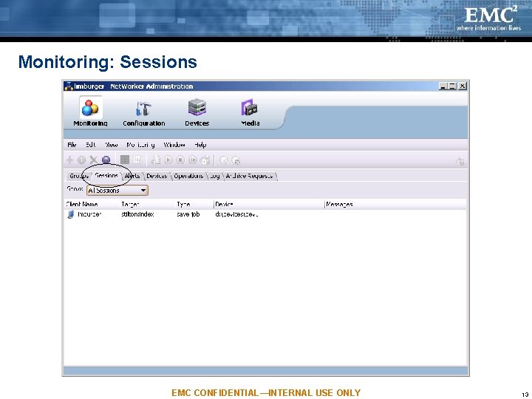Viewport: 532px width, 399px height.
Task: Switch to the Groups tab
Action: click(x=79, y=176)
